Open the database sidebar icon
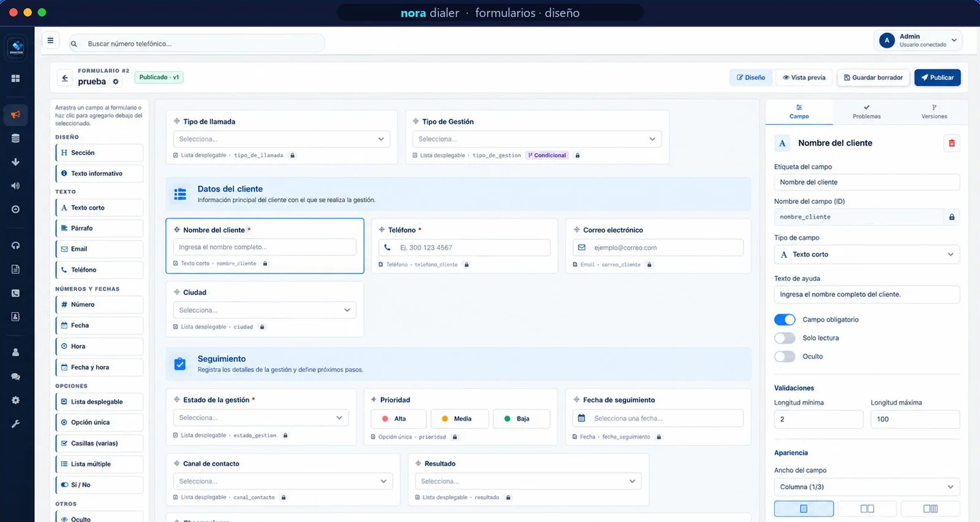 tap(16, 138)
